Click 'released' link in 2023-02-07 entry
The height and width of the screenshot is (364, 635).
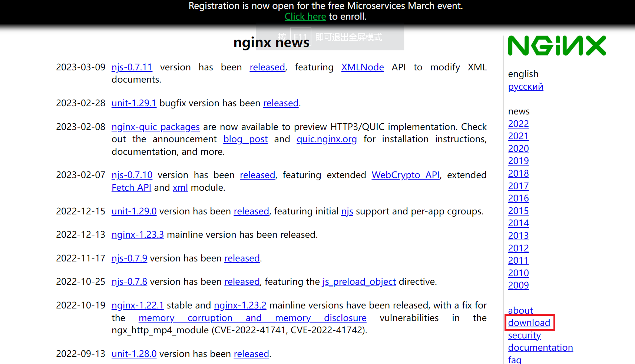click(x=258, y=175)
